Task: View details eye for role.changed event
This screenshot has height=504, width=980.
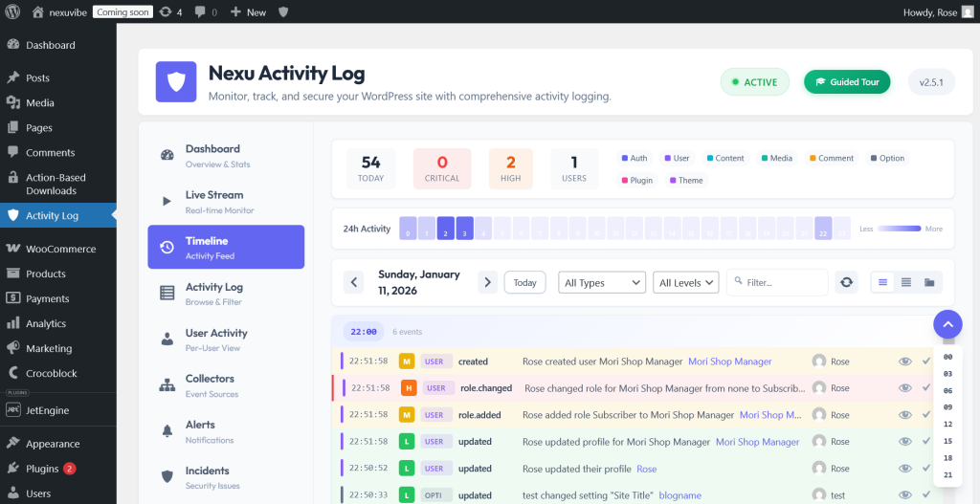Action: tap(905, 388)
